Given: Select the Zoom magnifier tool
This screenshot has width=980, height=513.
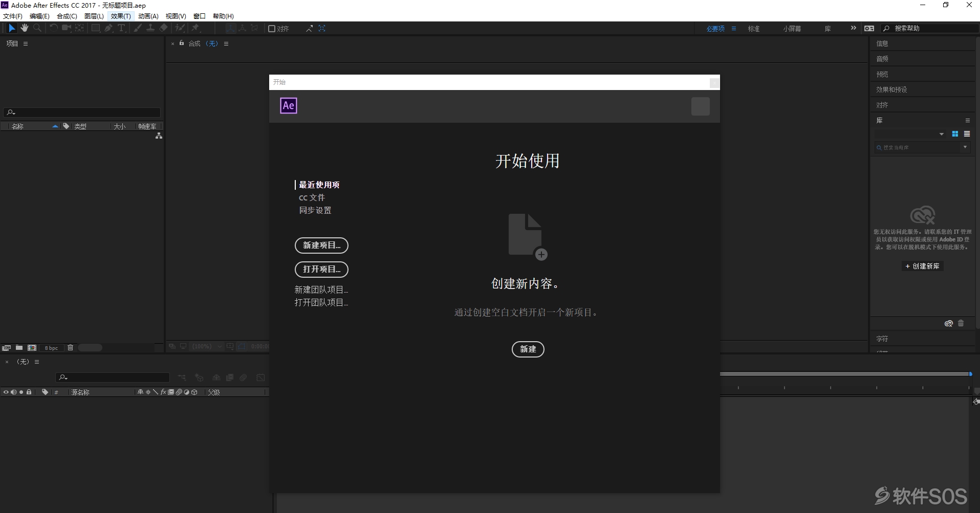Looking at the screenshot, I should pos(37,28).
